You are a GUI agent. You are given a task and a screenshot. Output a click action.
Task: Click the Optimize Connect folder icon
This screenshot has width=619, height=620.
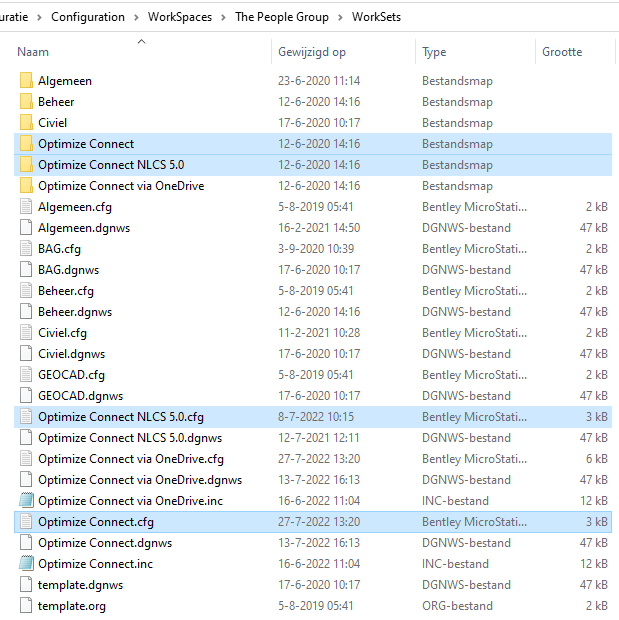pyautogui.click(x=26, y=144)
